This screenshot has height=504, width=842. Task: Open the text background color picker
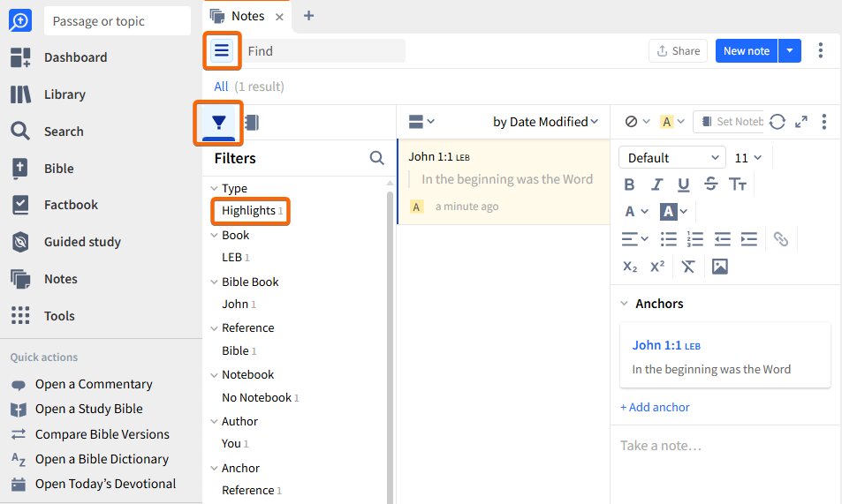pos(673,212)
